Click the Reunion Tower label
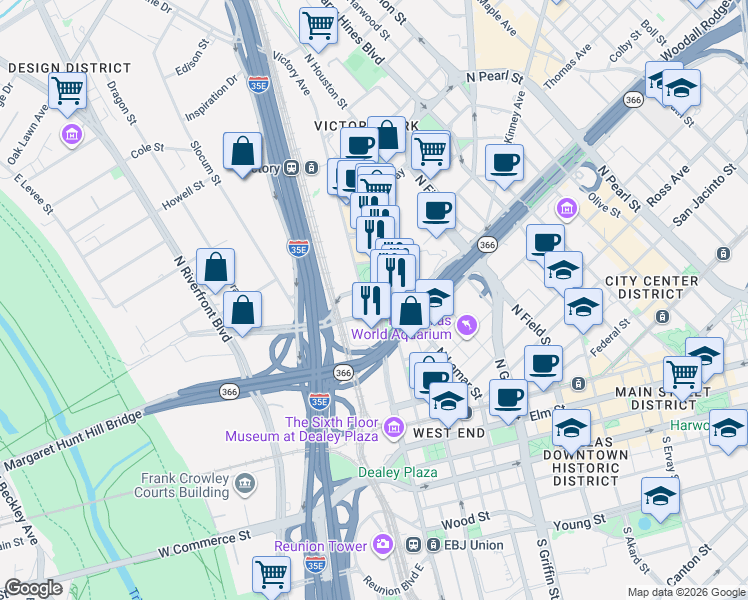The image size is (748, 600). [x=321, y=546]
